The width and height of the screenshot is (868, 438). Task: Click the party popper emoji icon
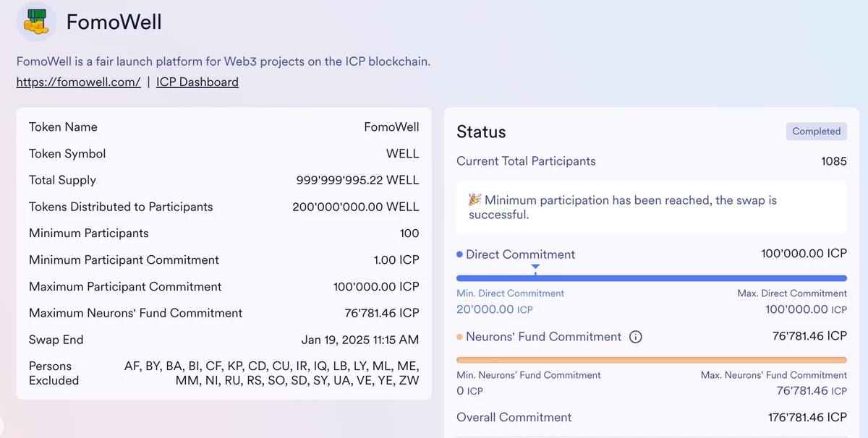pos(475,200)
